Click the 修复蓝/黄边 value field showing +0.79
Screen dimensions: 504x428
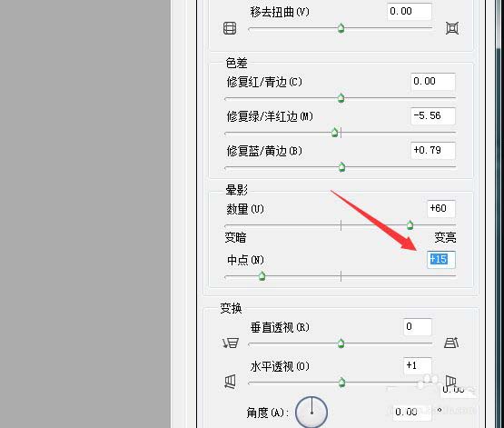432,150
